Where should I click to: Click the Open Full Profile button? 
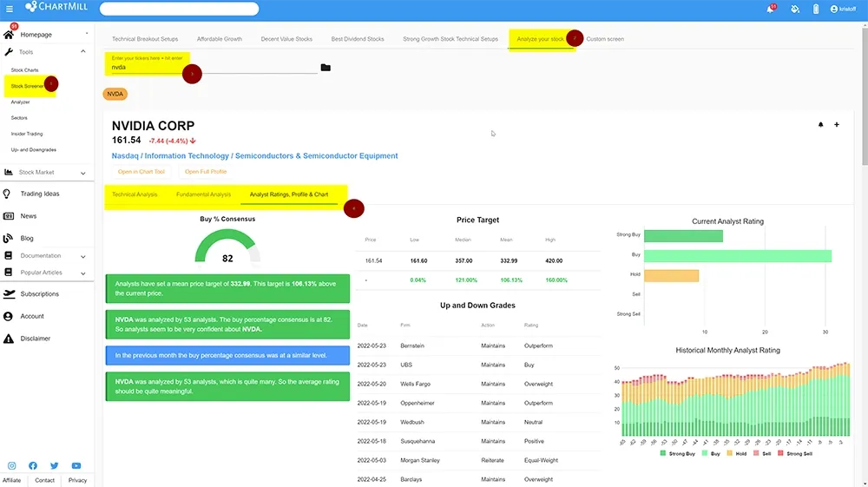[206, 172]
